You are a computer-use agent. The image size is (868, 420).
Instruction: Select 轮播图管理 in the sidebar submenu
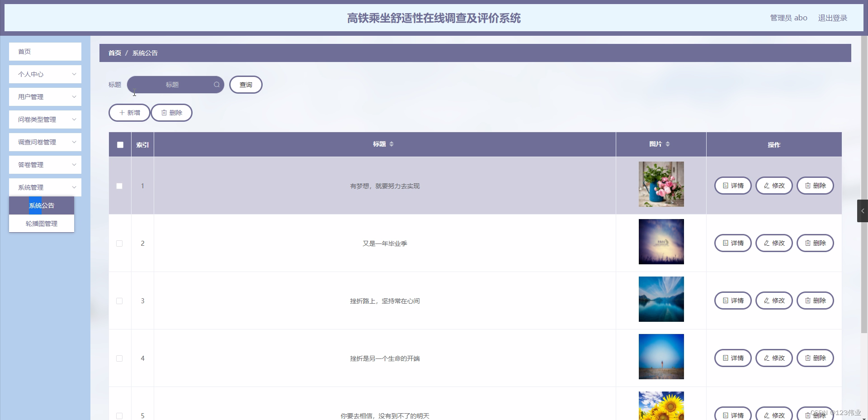[41, 223]
